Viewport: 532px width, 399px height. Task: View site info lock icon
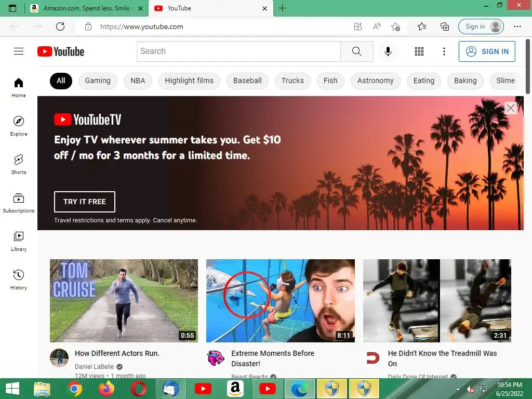[88, 26]
